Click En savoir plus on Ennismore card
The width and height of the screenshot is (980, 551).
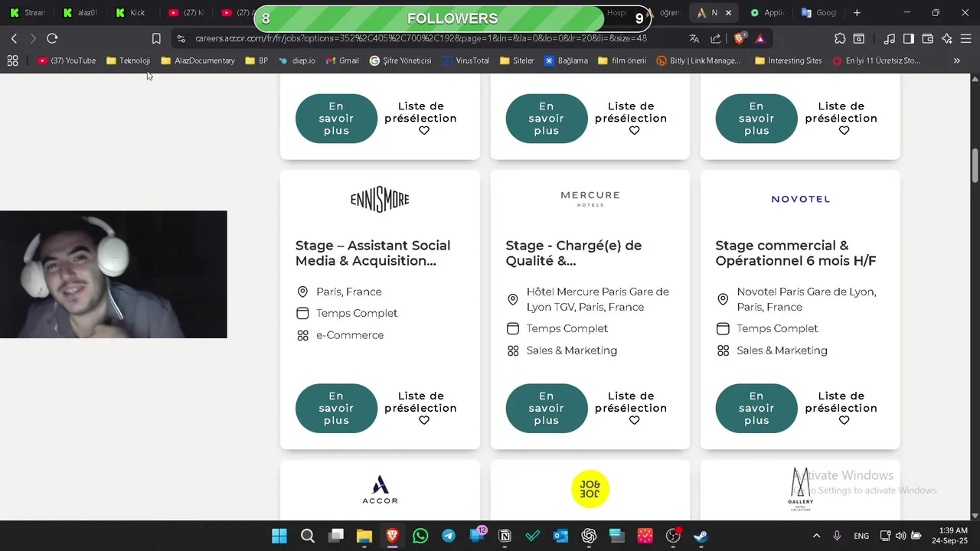(336, 408)
